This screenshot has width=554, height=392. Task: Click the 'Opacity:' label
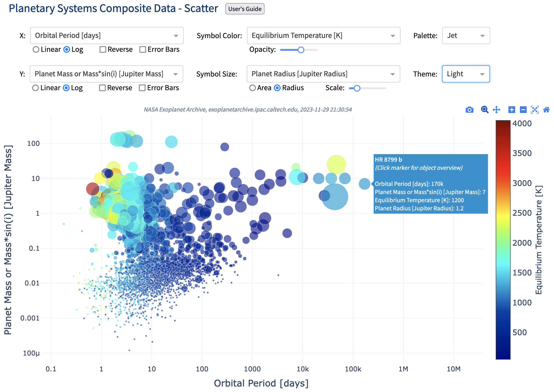click(x=263, y=49)
